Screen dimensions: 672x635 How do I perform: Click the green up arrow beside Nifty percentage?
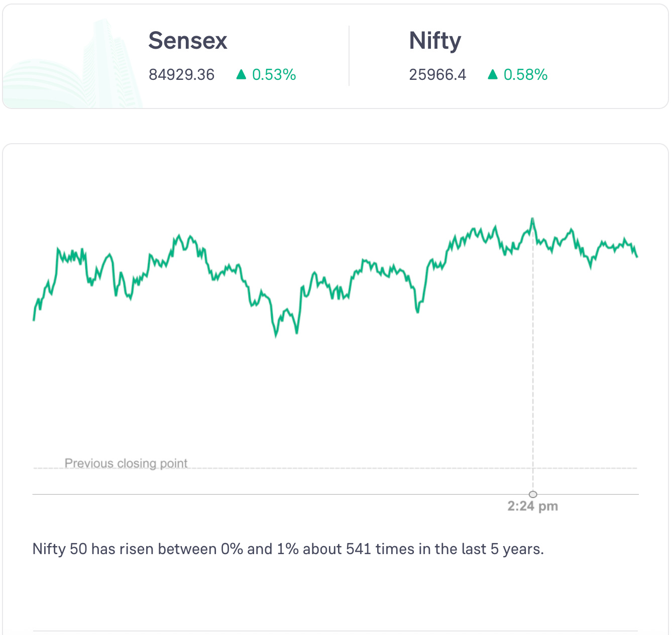(493, 74)
